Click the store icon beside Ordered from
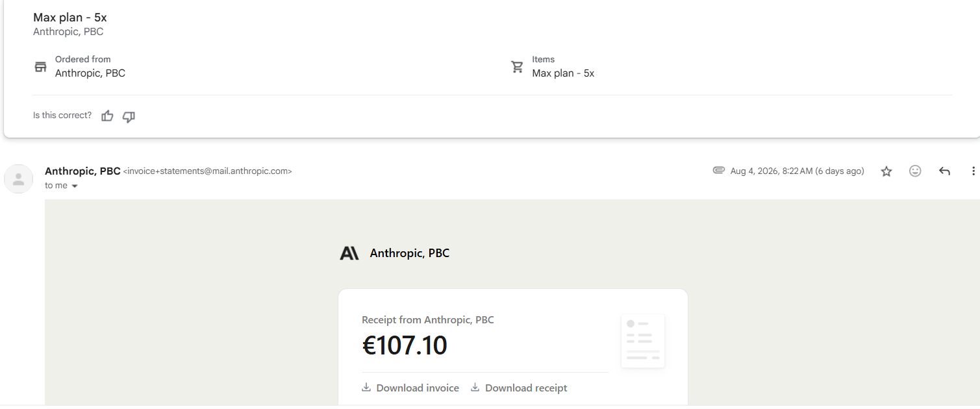980x409 pixels. coord(40,67)
